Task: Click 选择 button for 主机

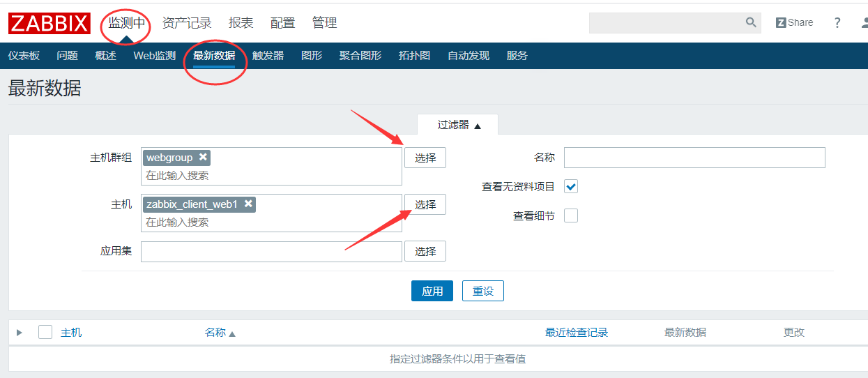Action: click(425, 204)
